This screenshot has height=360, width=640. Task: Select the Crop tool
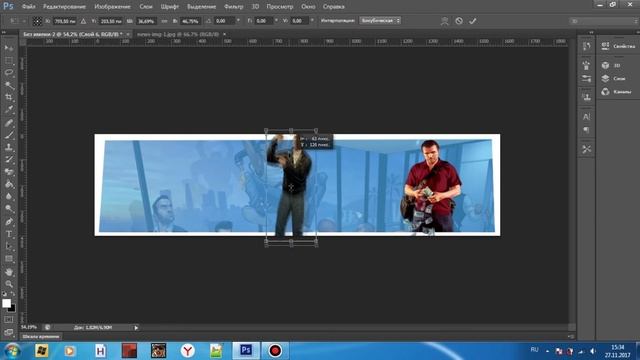[9, 98]
